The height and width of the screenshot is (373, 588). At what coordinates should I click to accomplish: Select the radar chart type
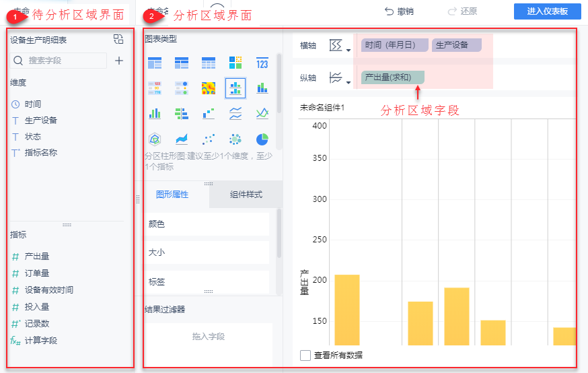(x=155, y=139)
